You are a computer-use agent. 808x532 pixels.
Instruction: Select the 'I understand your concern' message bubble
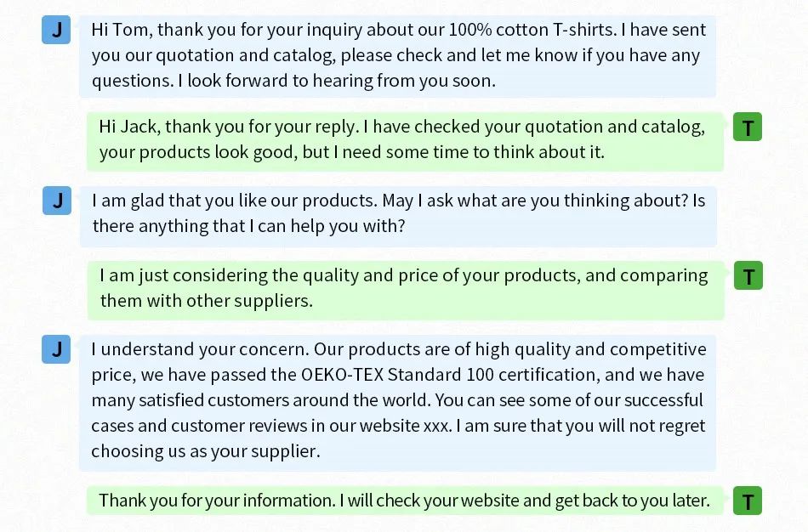point(397,403)
